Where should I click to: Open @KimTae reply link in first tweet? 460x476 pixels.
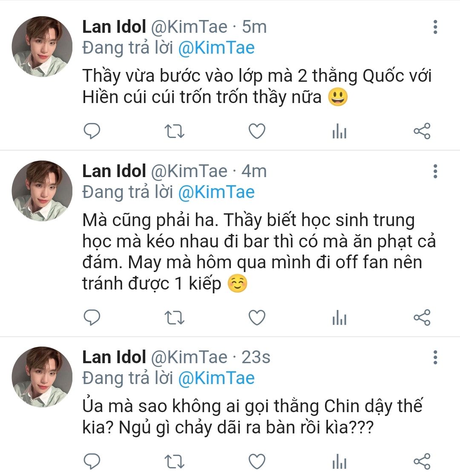point(216,48)
